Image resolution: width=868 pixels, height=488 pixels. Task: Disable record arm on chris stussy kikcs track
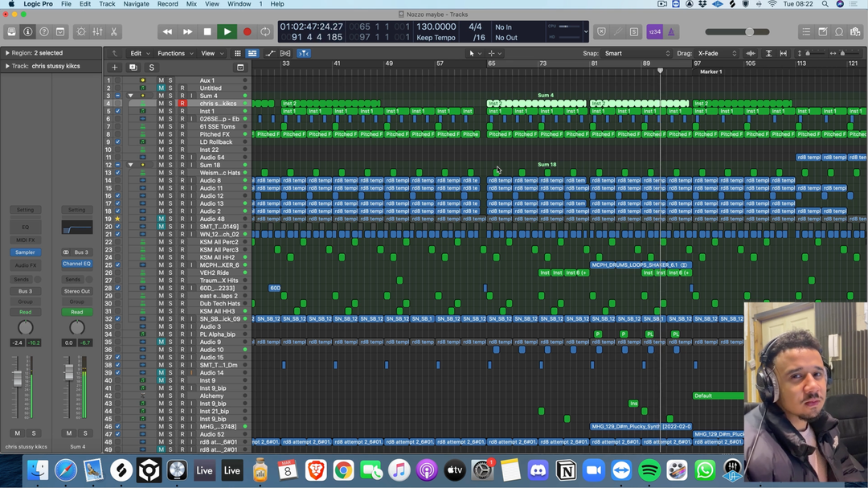[182, 104]
